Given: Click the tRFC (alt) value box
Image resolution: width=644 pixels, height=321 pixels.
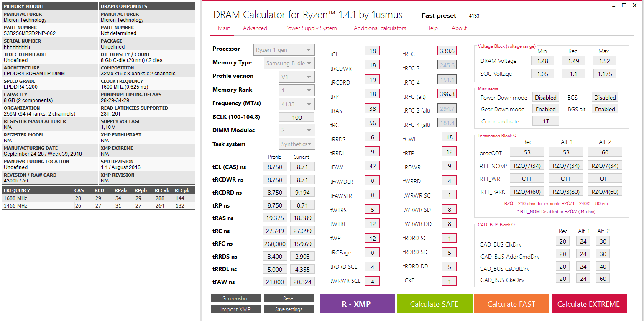Looking at the screenshot, I should 447,94.
